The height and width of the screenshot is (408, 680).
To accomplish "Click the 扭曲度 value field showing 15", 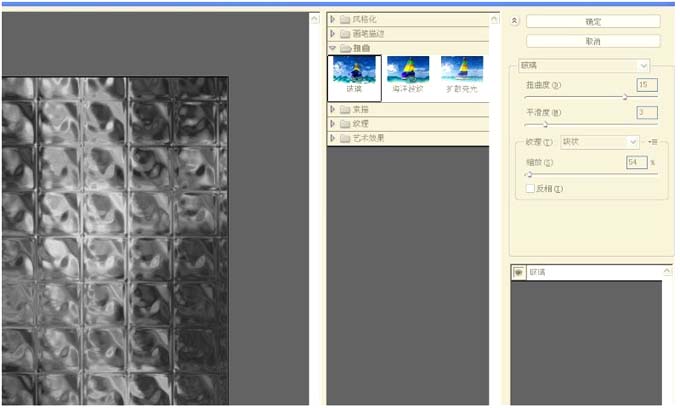I will click(647, 85).
